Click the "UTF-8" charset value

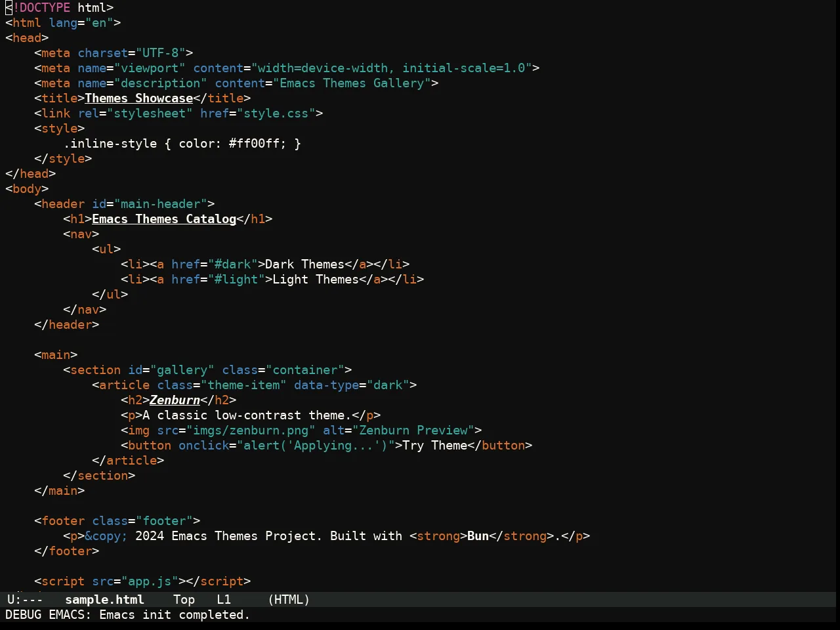click(161, 52)
